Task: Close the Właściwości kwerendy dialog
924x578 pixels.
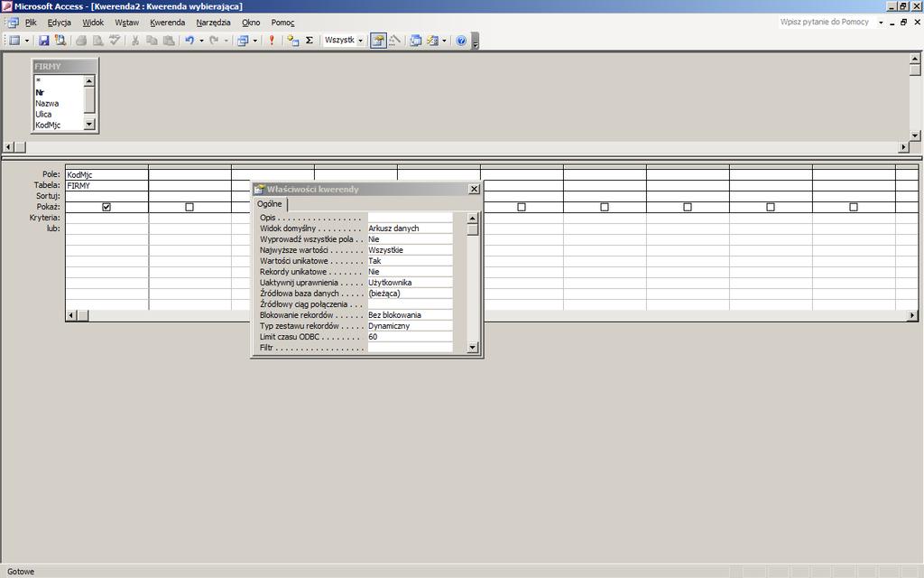Action: [474, 189]
